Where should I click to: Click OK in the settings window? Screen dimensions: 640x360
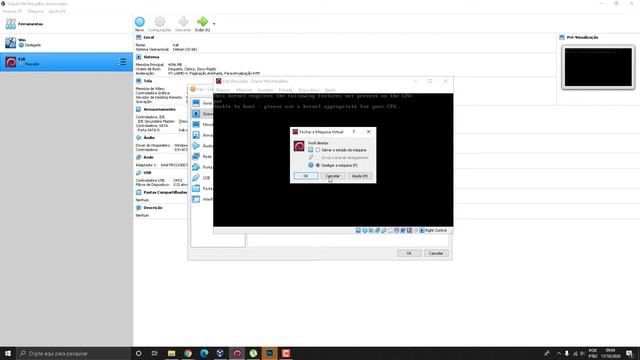tap(409, 253)
